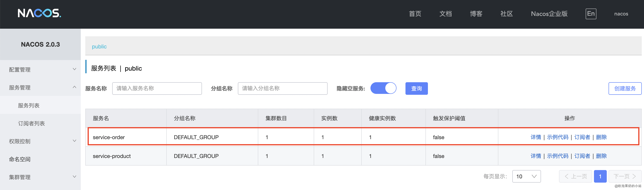The image size is (644, 190).
Task: Open 示例代码 for service-product
Action: pyautogui.click(x=558, y=156)
